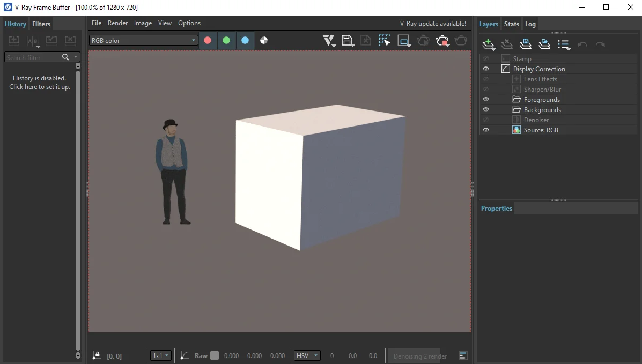Hide the Backgrounds folder
The width and height of the screenshot is (642, 364).
[x=486, y=109]
